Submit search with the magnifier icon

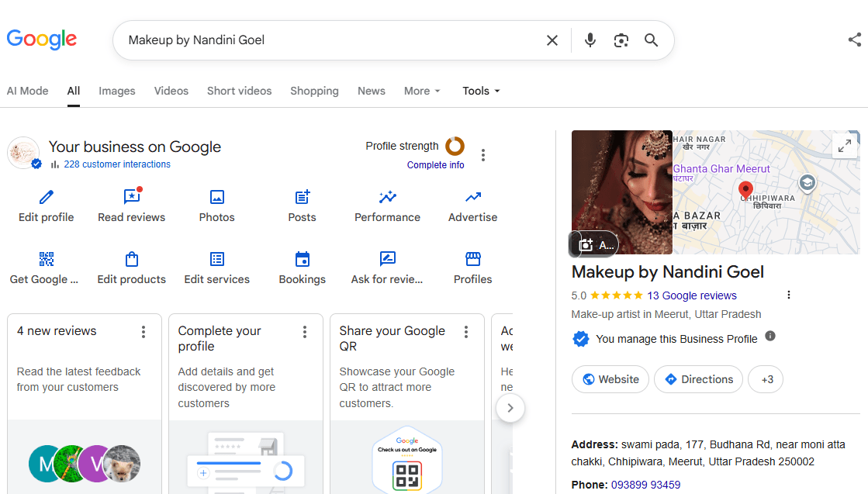point(651,40)
